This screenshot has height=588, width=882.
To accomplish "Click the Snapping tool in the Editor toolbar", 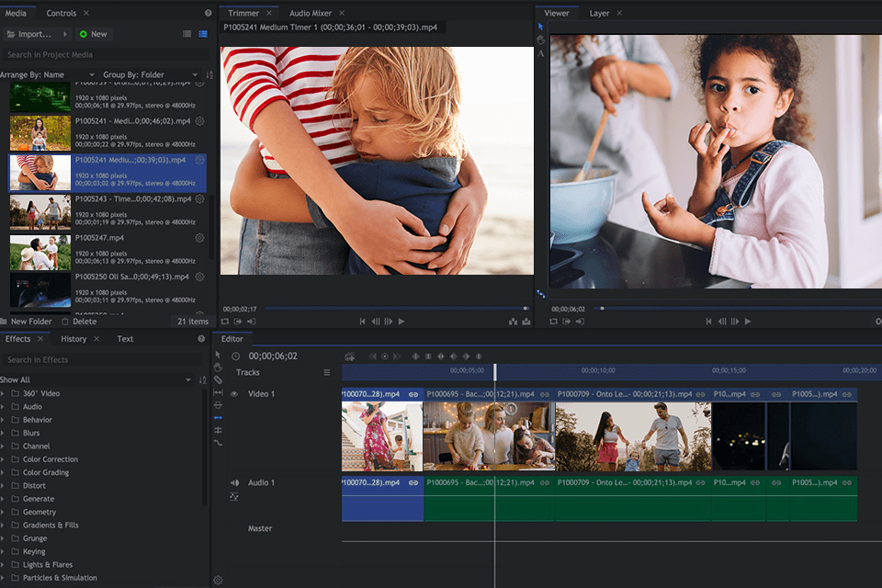I will 218,417.
